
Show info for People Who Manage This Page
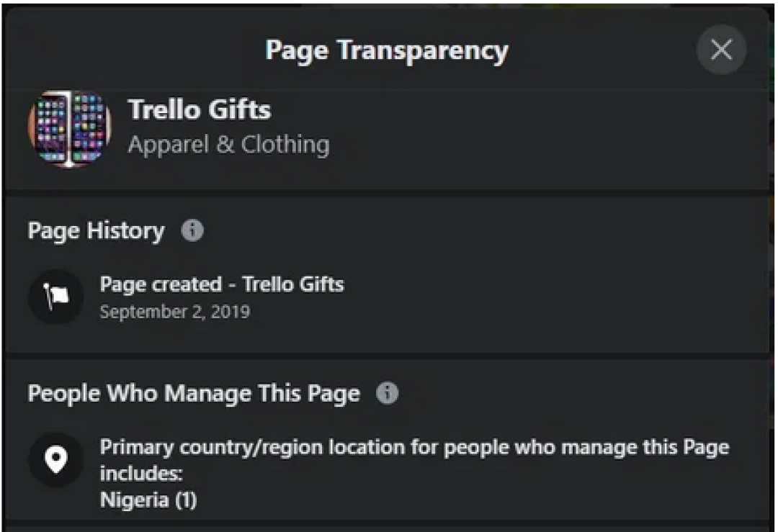pyautogui.click(x=387, y=393)
